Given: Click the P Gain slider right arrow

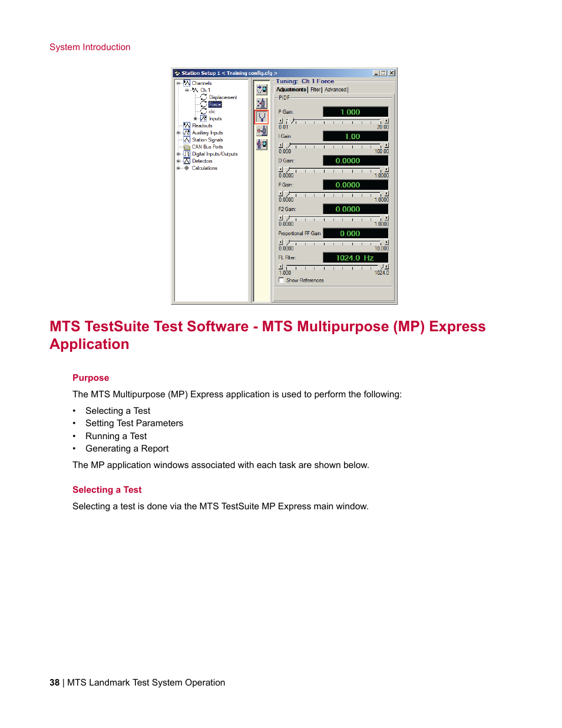Looking at the screenshot, I should point(386,121).
